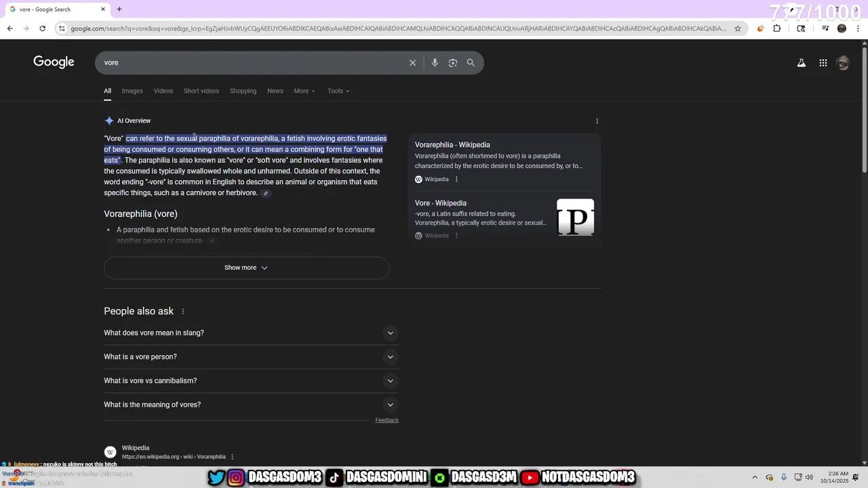The image size is (868, 488).
Task: Submit search with magnifier icon
Action: click(471, 62)
